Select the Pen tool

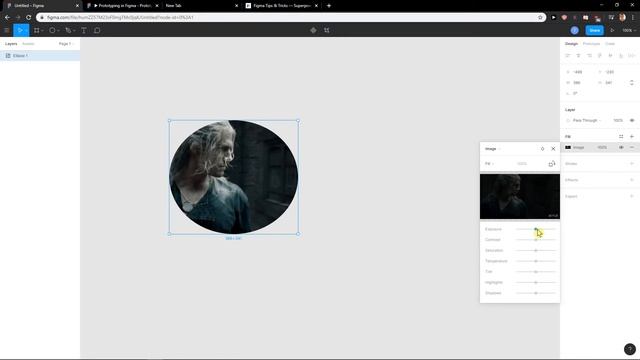68,30
